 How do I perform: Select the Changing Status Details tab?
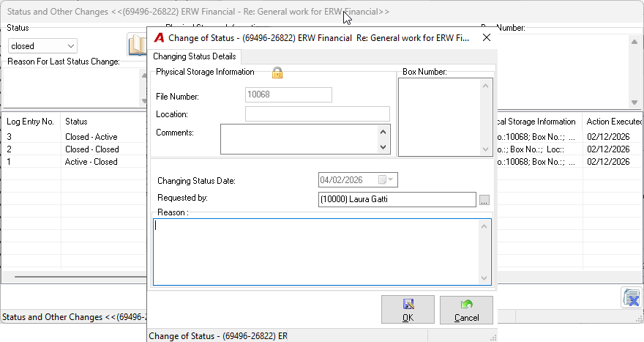195,56
